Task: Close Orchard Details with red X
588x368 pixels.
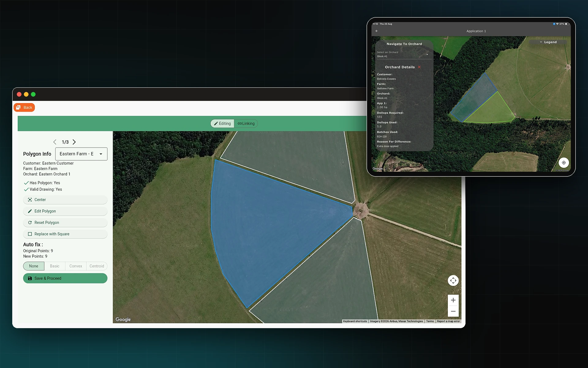Action: tap(419, 67)
